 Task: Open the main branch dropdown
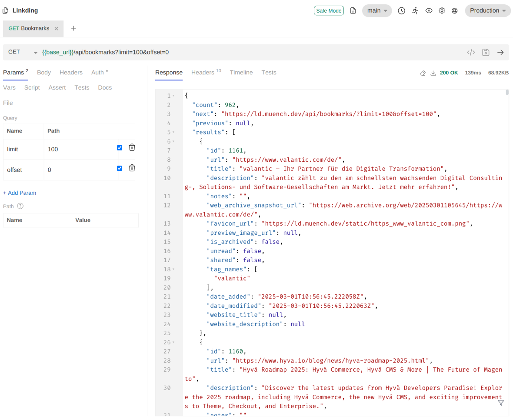pyautogui.click(x=377, y=11)
